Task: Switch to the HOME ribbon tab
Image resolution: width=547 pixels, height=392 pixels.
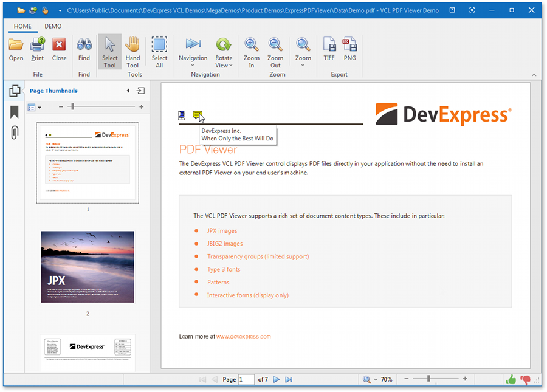Action: coord(22,26)
